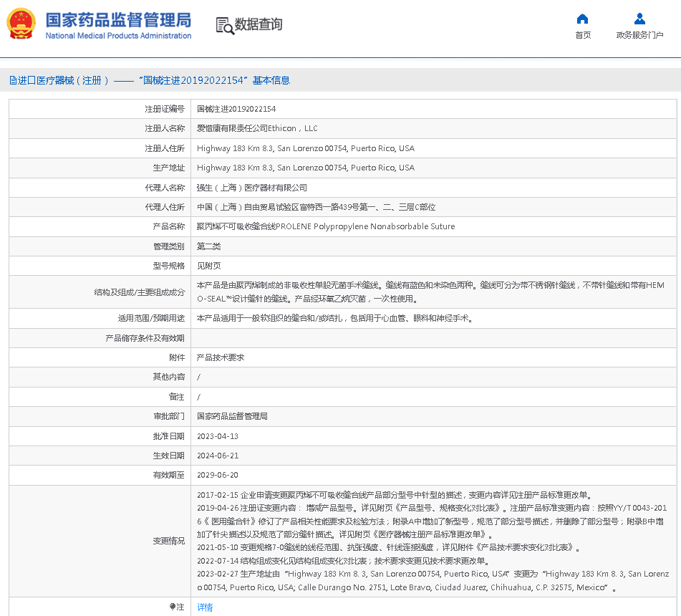Click the 2017-02-15 change record line

coord(395,495)
